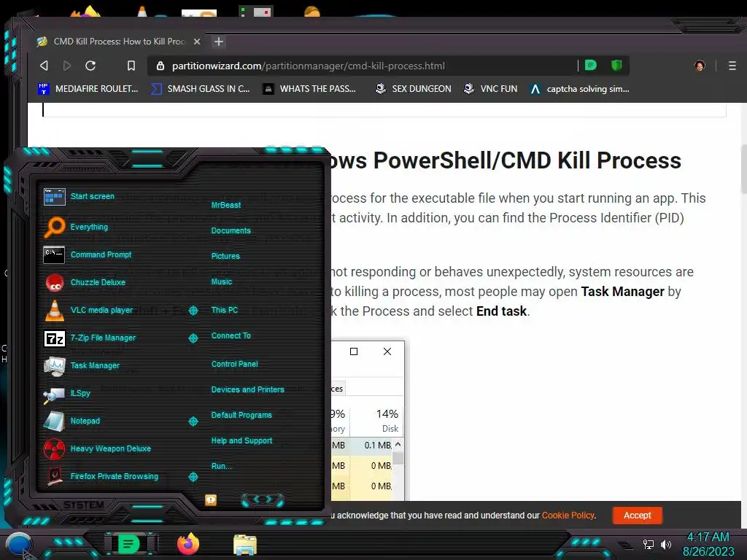The height and width of the screenshot is (560, 747).
Task: Open ILSpy application icon
Action: coord(54,394)
